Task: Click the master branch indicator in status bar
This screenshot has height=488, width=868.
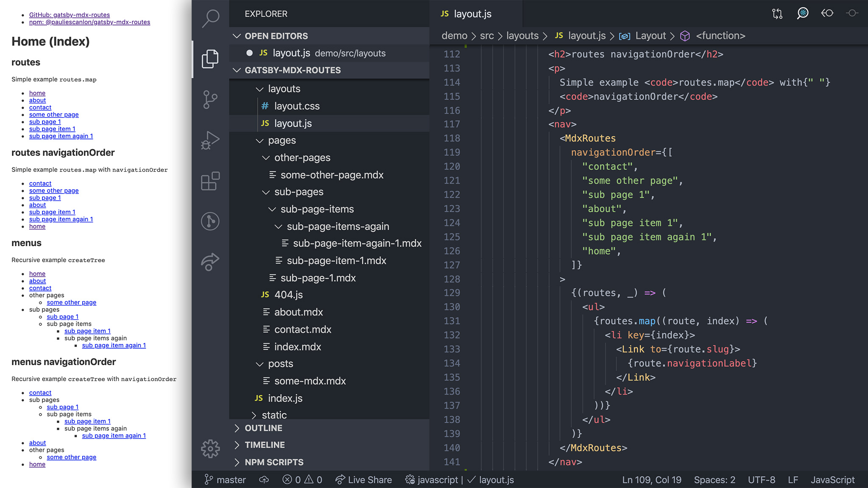Action: (225, 480)
